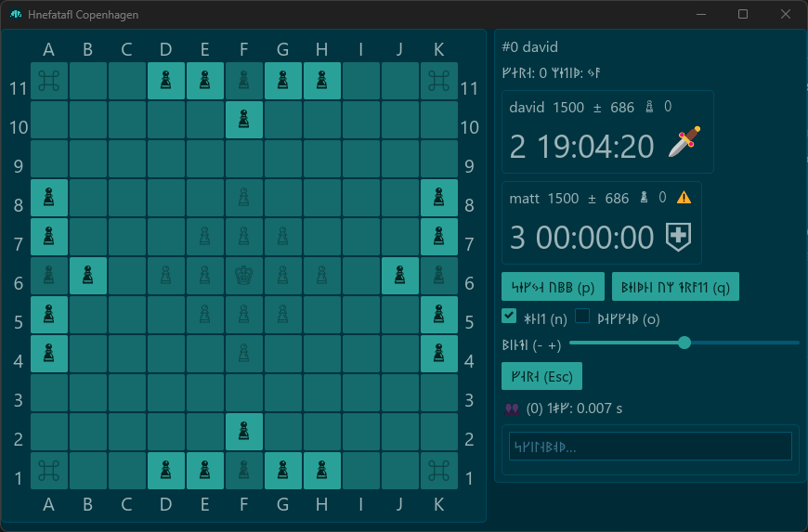Select the attacker pawn on A4
Viewport: 808px width, 532px height.
pyautogui.click(x=49, y=354)
